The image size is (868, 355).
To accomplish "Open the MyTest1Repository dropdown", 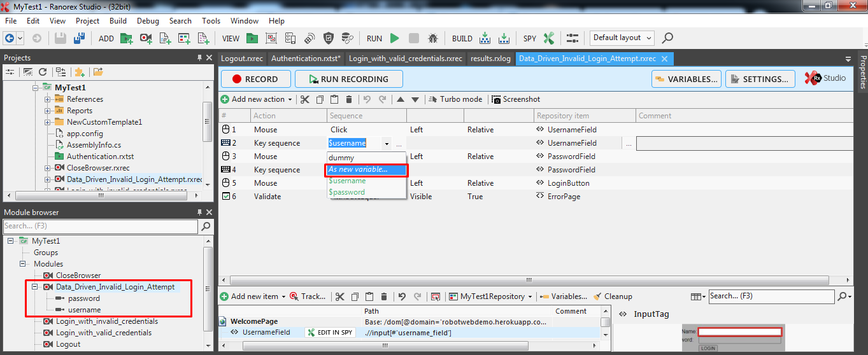I will click(490, 296).
